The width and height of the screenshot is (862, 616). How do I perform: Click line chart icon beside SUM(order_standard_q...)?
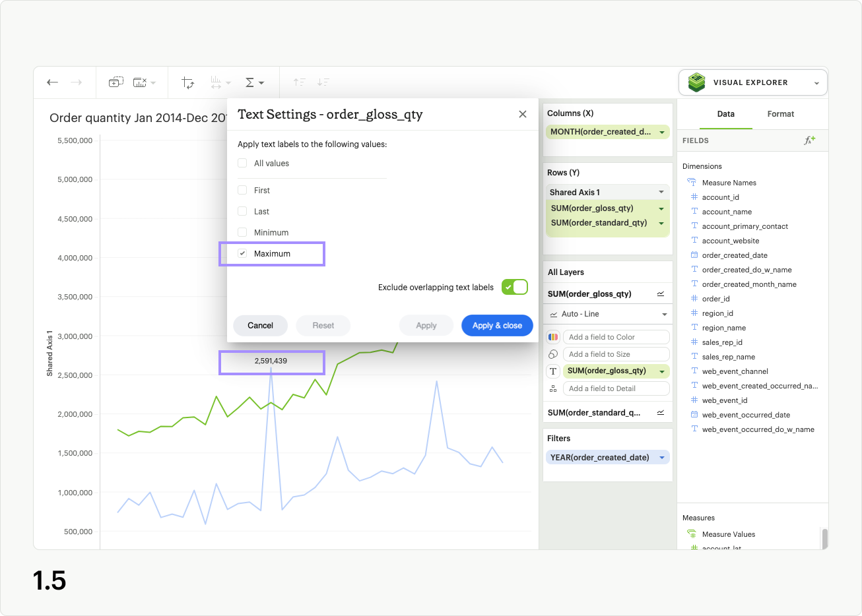(661, 413)
